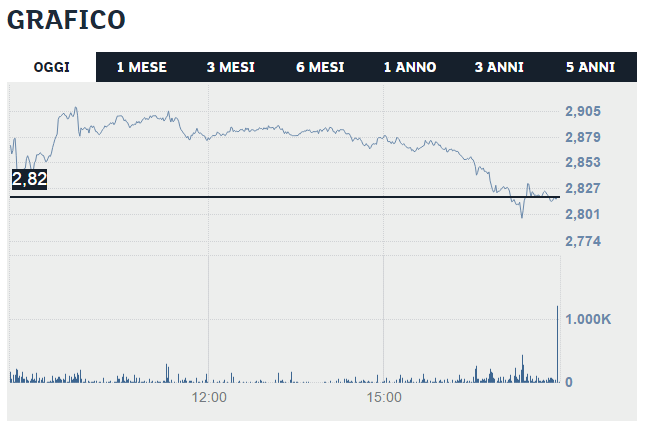This screenshot has width=653, height=421.
Task: Open the 3 MESI chart view
Action: tap(231, 67)
